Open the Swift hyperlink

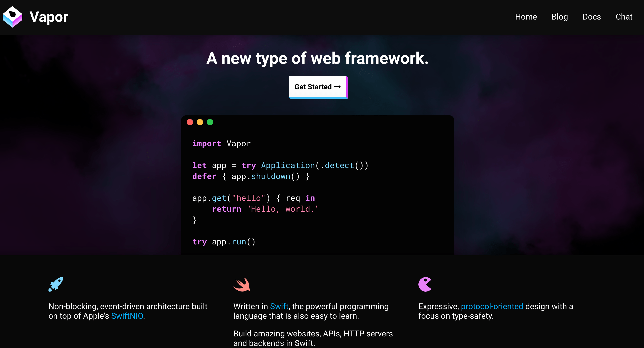click(279, 307)
